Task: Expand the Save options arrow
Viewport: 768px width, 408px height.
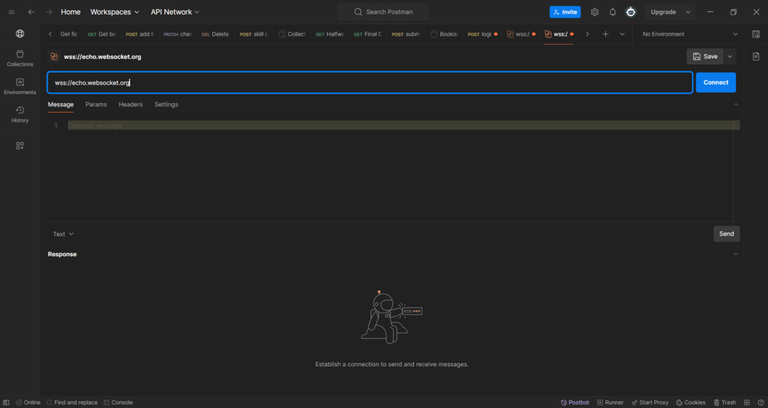Action: pyautogui.click(x=730, y=57)
